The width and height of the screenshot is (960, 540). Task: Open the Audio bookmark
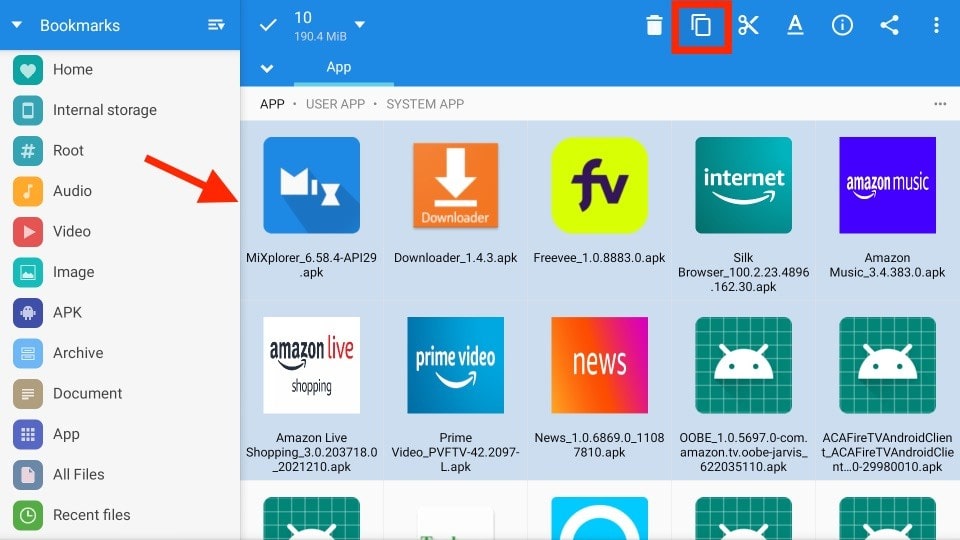(120, 191)
